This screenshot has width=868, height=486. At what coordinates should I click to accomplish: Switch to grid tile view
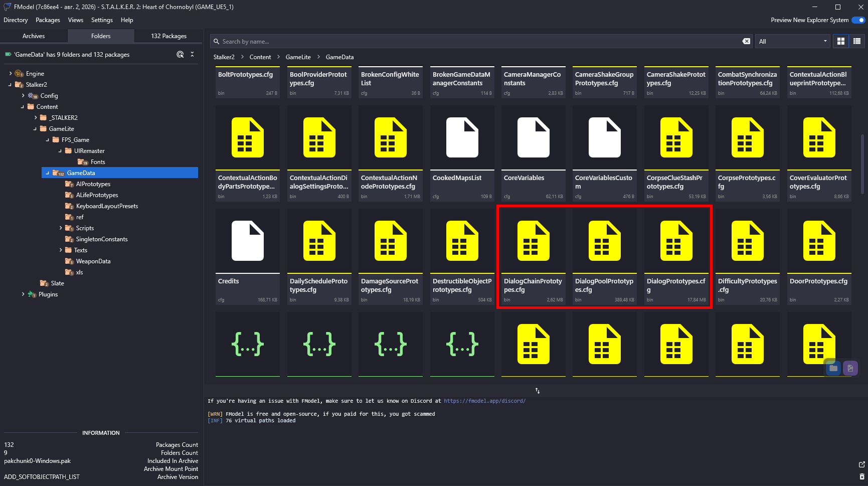coord(841,41)
